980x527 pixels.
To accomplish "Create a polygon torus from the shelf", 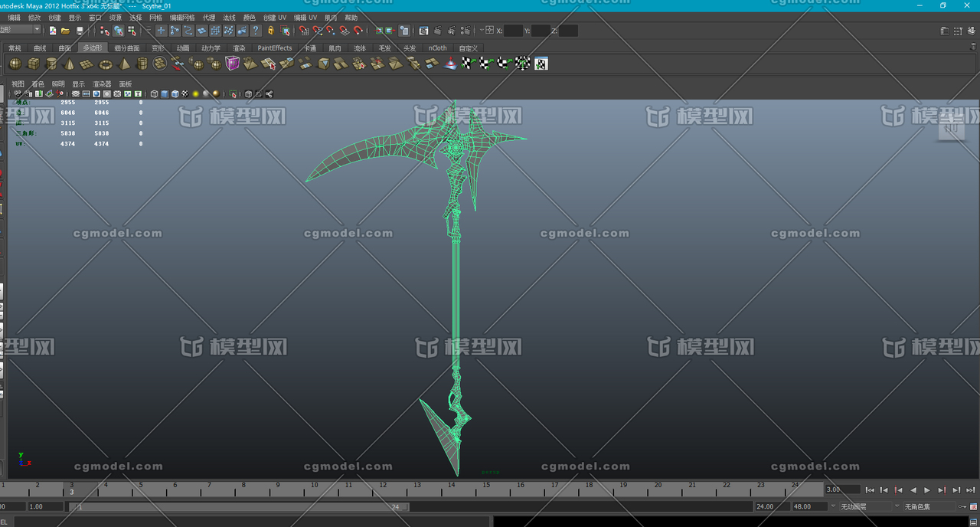I will pos(106,64).
